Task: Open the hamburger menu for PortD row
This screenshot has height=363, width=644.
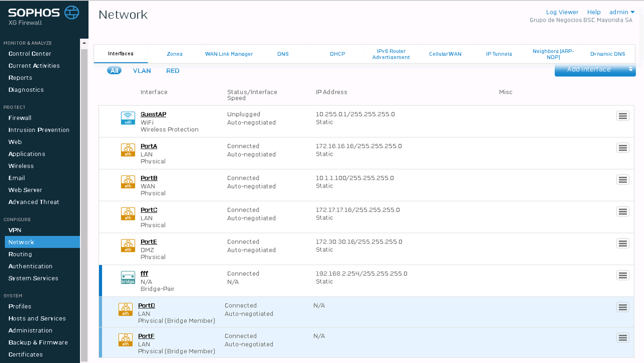Action: pos(623,307)
